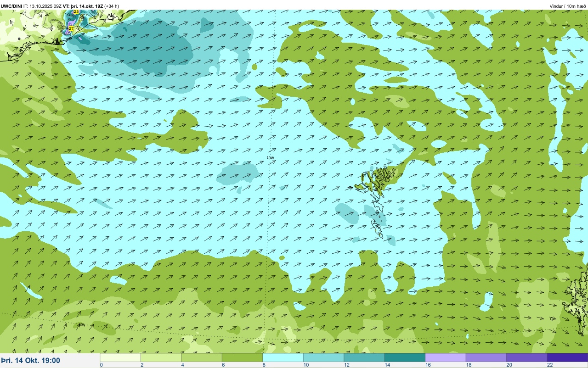Click the yellow '27' wind speed label

click(x=71, y=29)
